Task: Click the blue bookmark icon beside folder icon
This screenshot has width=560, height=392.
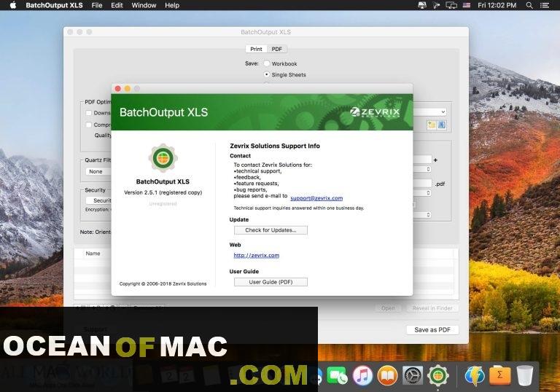Action: 442,125
